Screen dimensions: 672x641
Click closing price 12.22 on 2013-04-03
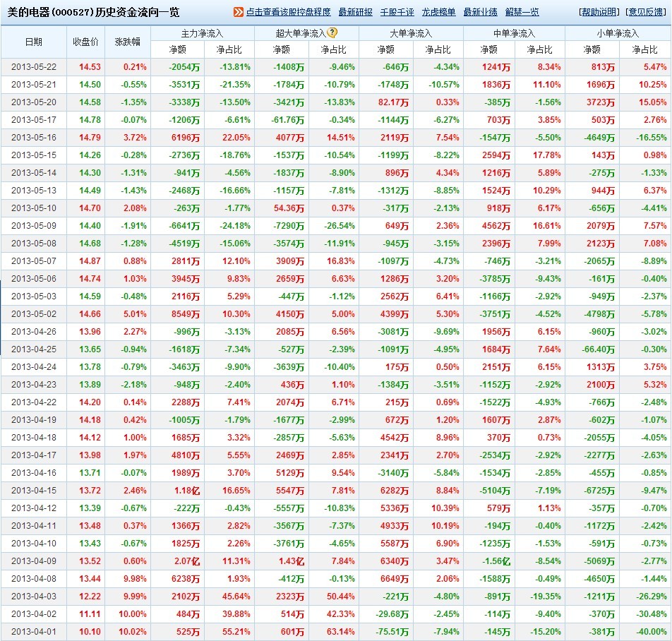(x=90, y=596)
